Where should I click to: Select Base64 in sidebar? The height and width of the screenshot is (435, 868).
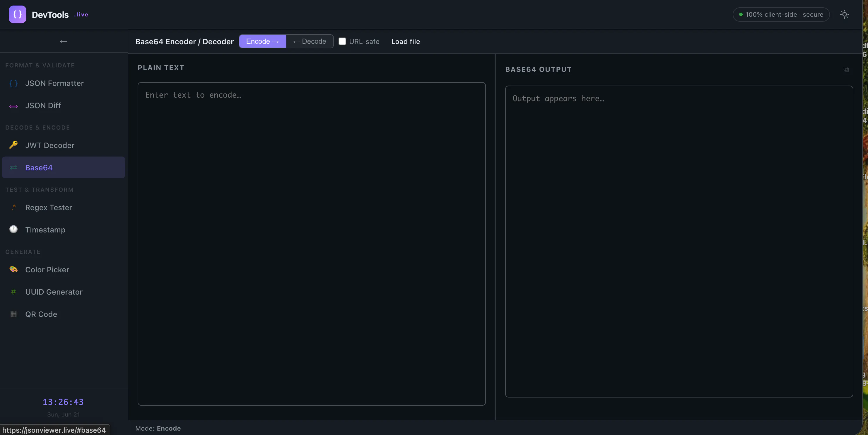tap(63, 168)
